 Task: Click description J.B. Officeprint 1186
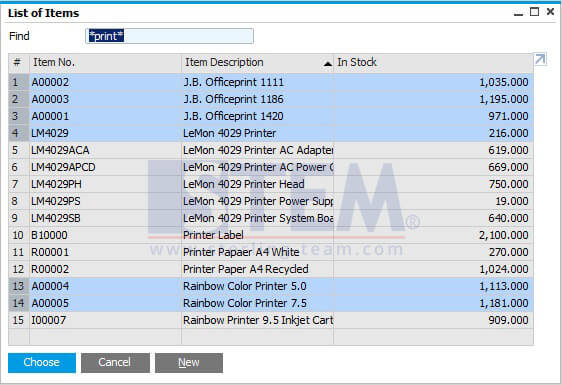click(x=233, y=99)
